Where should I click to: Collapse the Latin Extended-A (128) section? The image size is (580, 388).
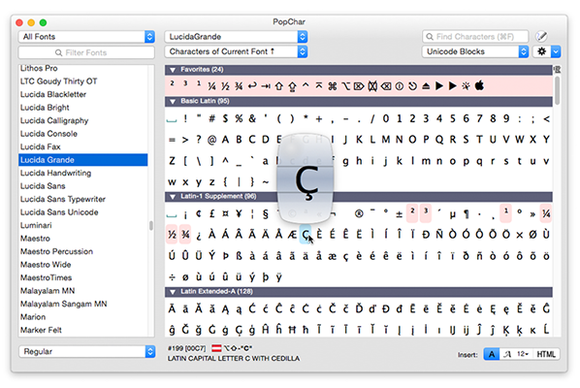[172, 292]
